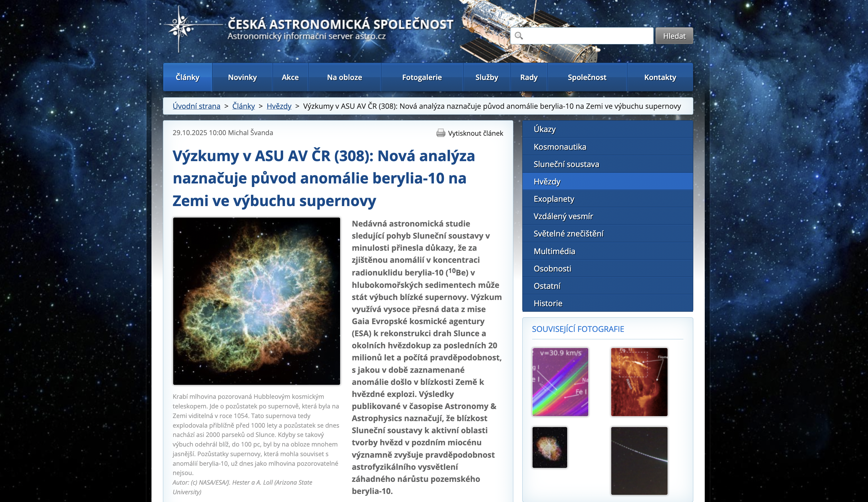This screenshot has height=502, width=868.
Task: Open the small Crab nebula thumbnail
Action: (549, 447)
